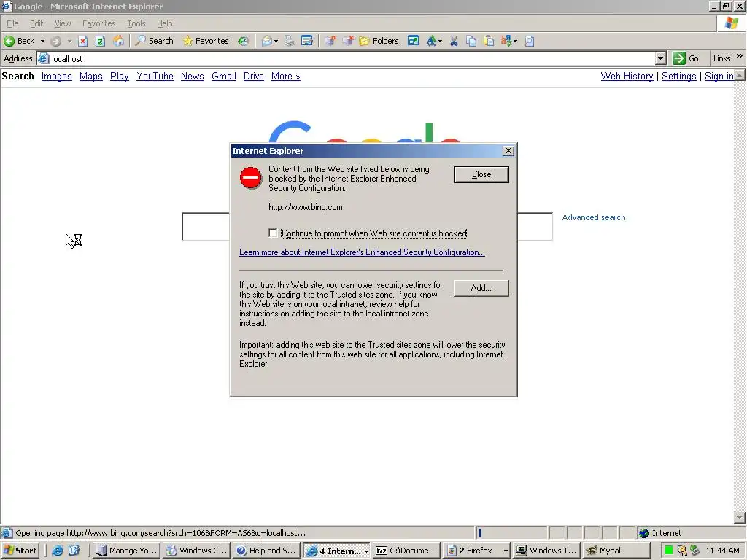Viewport: 747px width, 560px height.
Task: Click the Web History link
Action: point(627,76)
